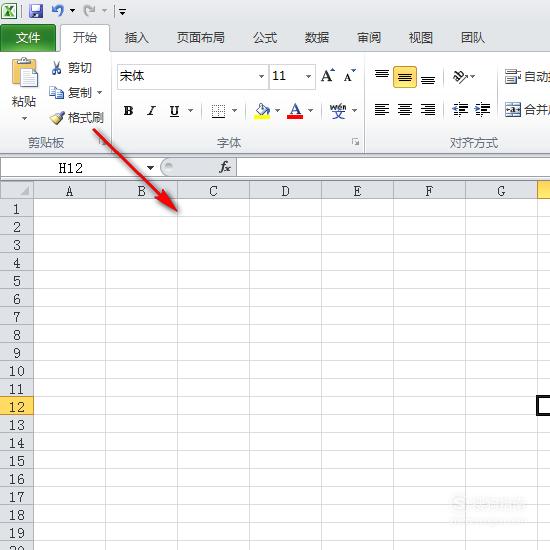Switch to the 视图 (View) tab
The width and height of the screenshot is (550, 550).
click(x=421, y=38)
